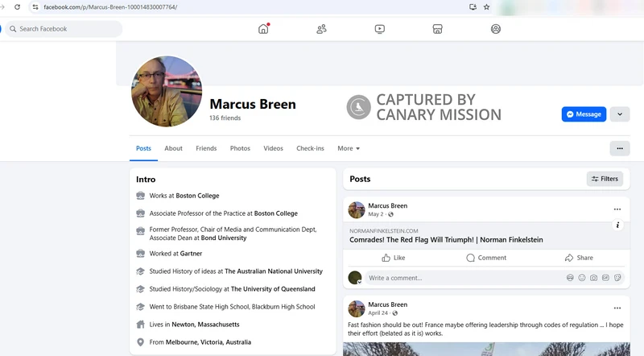Open the Bond University link
Image resolution: width=644 pixels, height=356 pixels.
click(224, 238)
